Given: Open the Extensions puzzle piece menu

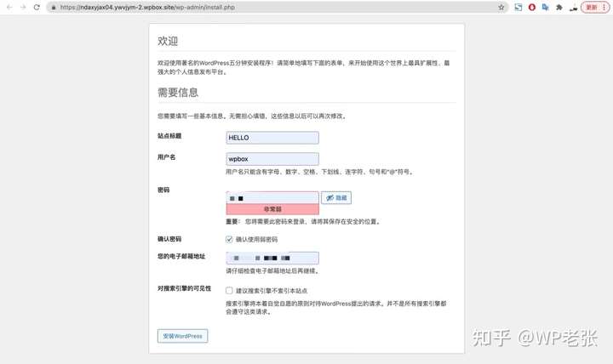Looking at the screenshot, I should point(559,7).
